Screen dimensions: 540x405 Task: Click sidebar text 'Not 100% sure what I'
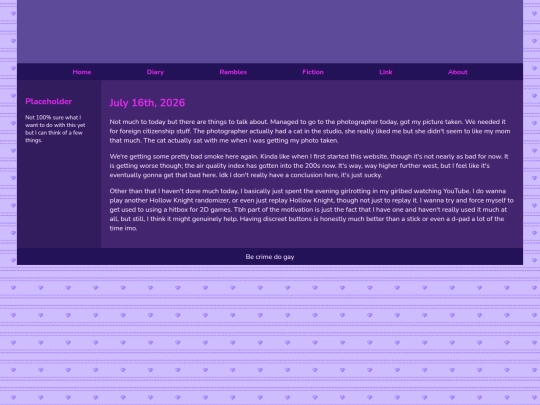pyautogui.click(x=53, y=117)
